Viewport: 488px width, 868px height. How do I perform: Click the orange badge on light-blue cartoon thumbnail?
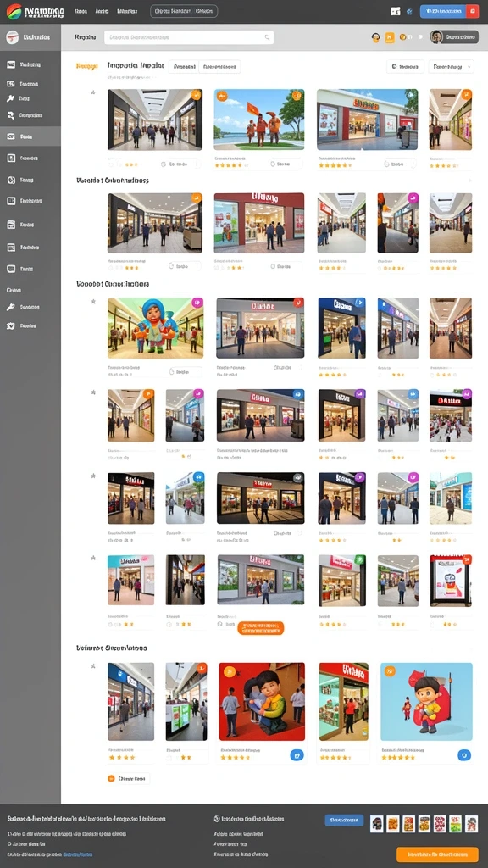click(390, 671)
